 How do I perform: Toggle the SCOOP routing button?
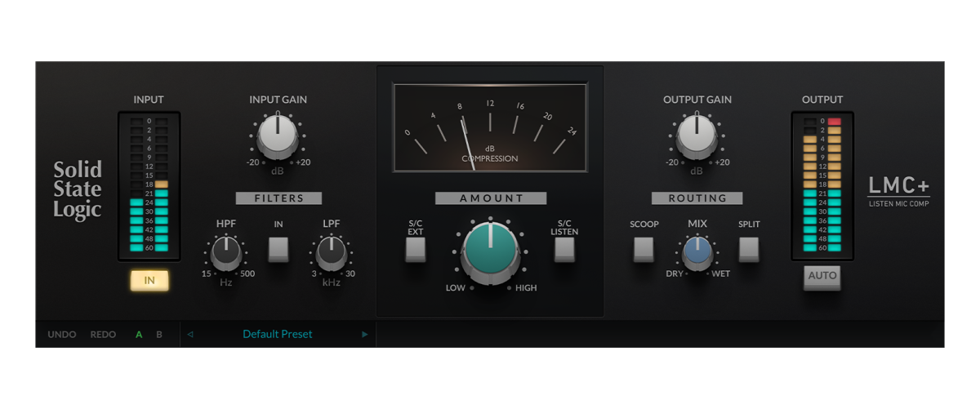pyautogui.click(x=644, y=249)
